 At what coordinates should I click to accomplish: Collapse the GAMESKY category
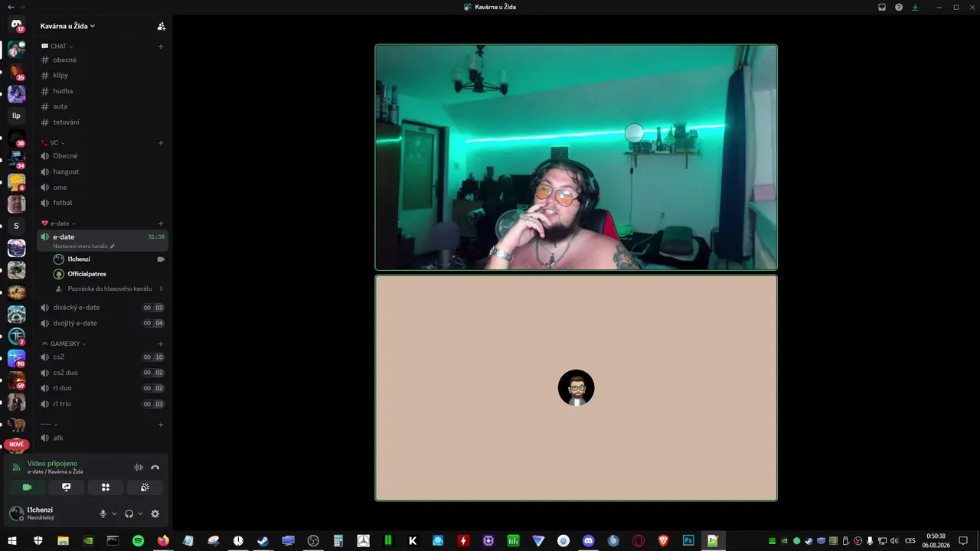click(x=64, y=344)
